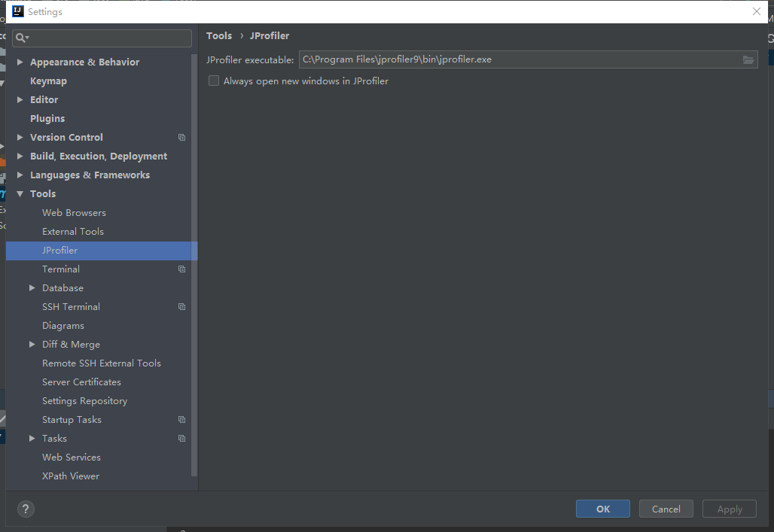Click the search magnifier icon in settings
The image size is (774, 532).
pyautogui.click(x=22, y=38)
